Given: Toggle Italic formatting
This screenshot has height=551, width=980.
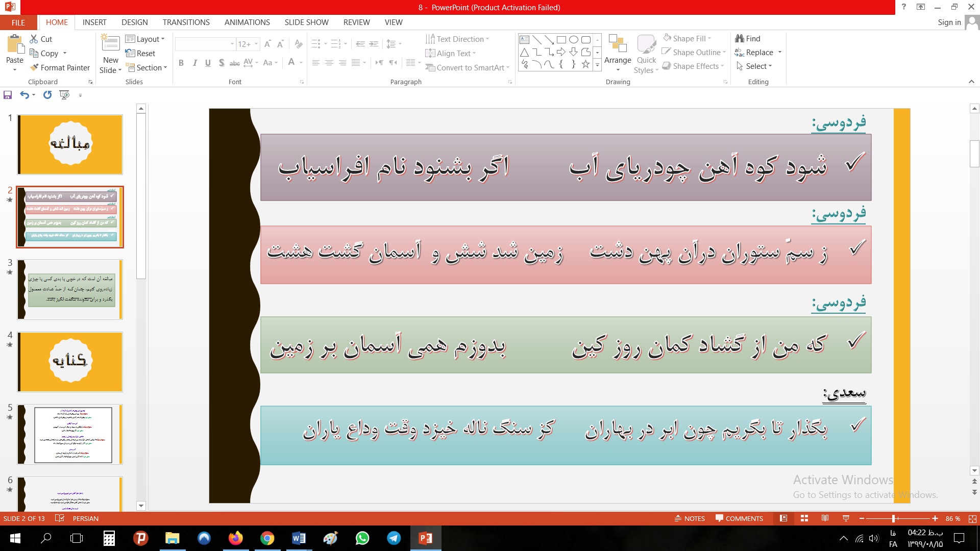Looking at the screenshot, I should (x=194, y=63).
